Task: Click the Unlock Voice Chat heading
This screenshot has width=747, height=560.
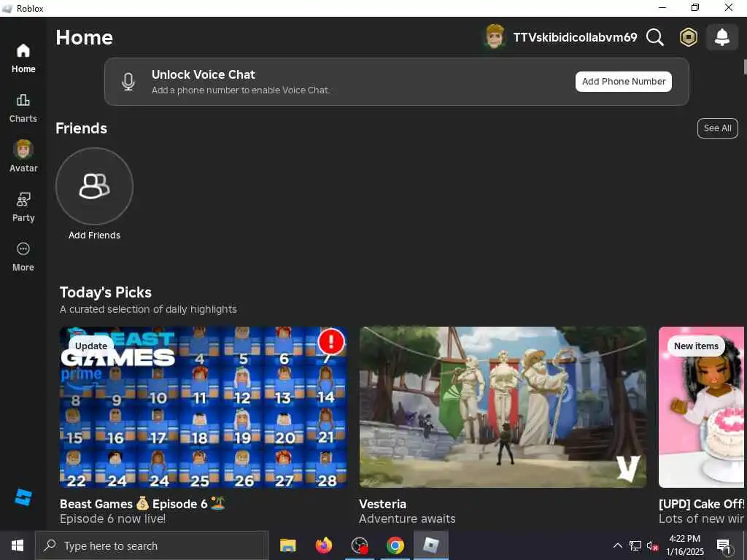Action: tap(204, 74)
